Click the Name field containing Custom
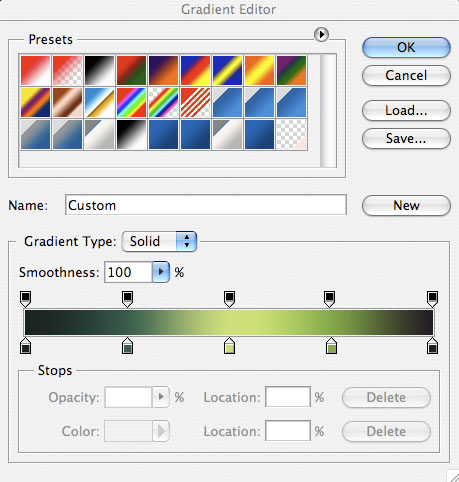The width and height of the screenshot is (459, 482). point(206,205)
